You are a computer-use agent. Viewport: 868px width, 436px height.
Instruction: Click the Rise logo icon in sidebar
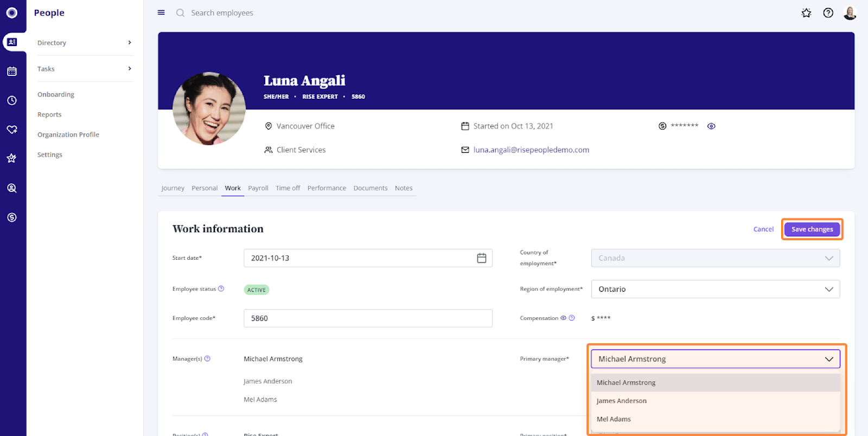click(11, 12)
